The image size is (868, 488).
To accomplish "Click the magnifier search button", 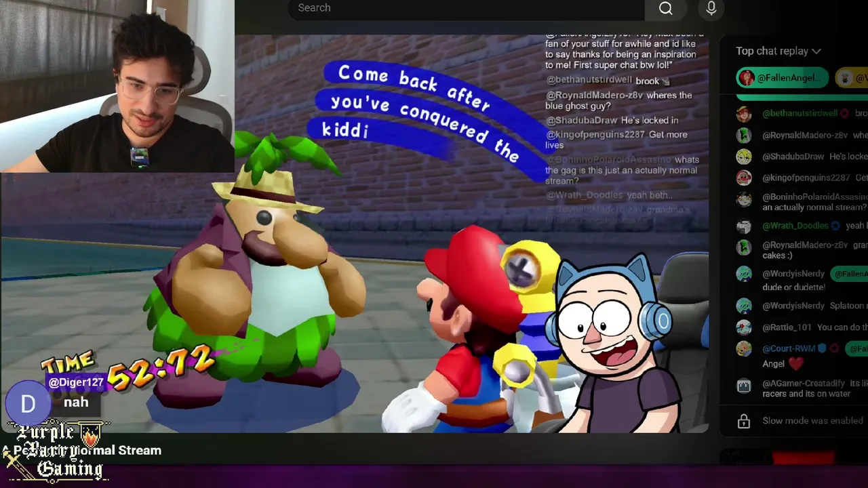I will tap(666, 8).
